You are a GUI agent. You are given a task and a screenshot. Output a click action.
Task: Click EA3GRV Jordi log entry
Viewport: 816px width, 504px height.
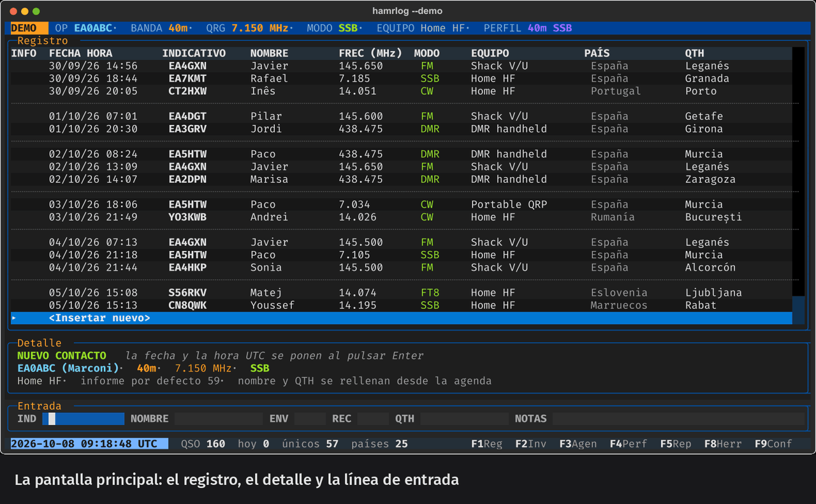tap(402, 129)
